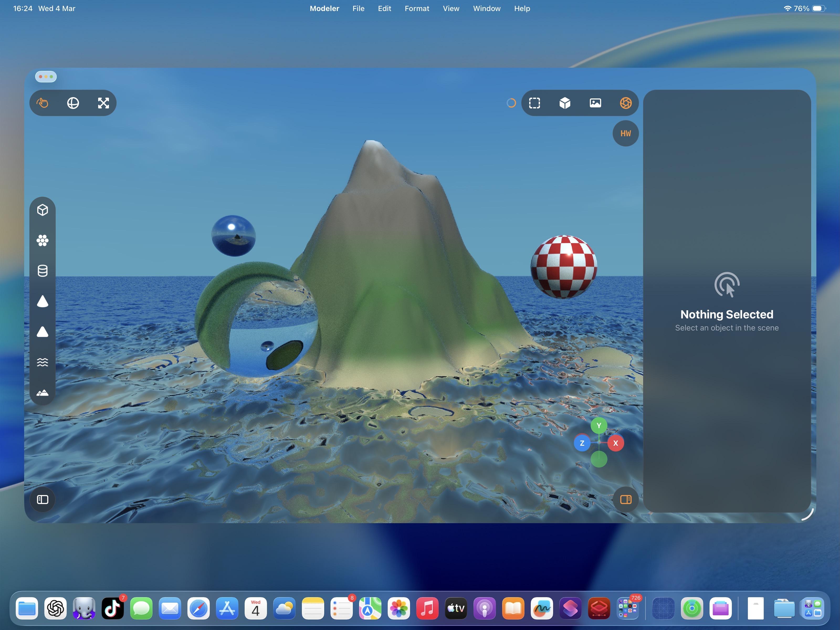
Task: Open the window resize corner handle
Action: click(808, 514)
